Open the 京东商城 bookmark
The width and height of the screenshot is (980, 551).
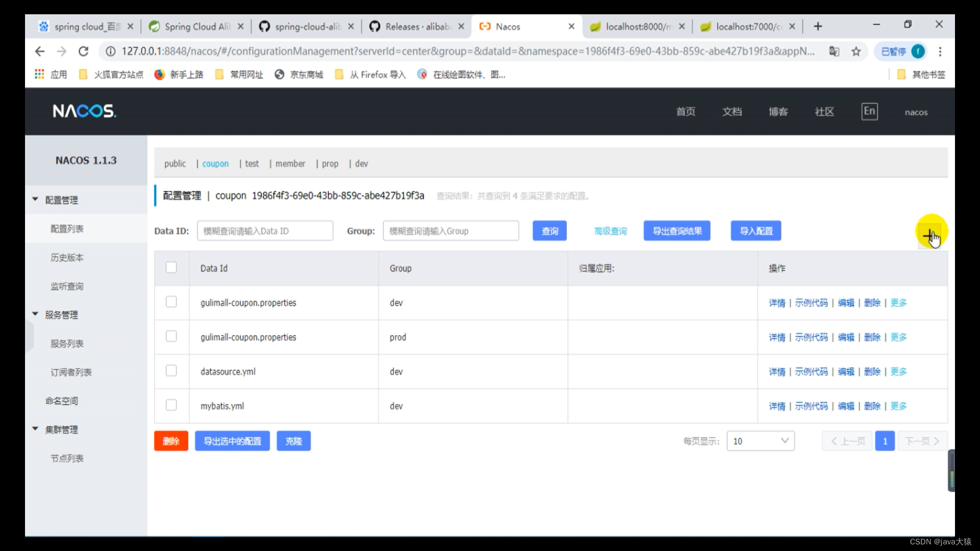pyautogui.click(x=299, y=74)
